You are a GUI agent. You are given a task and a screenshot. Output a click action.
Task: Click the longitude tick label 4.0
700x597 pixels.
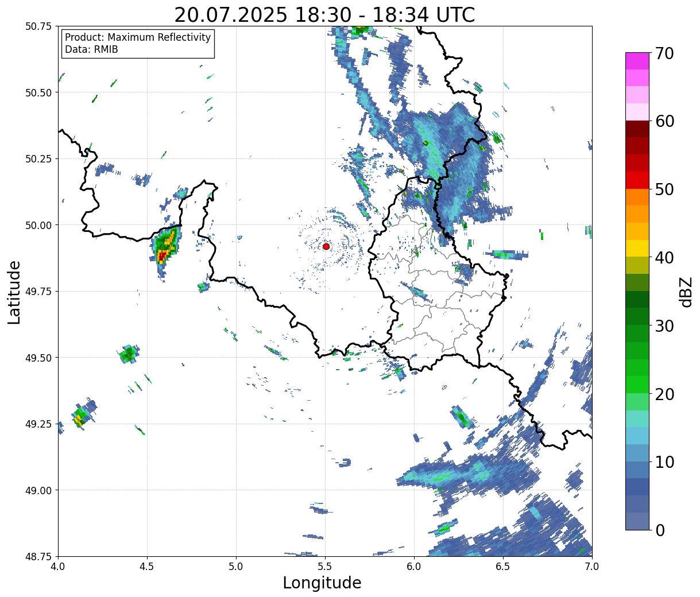[59, 567]
